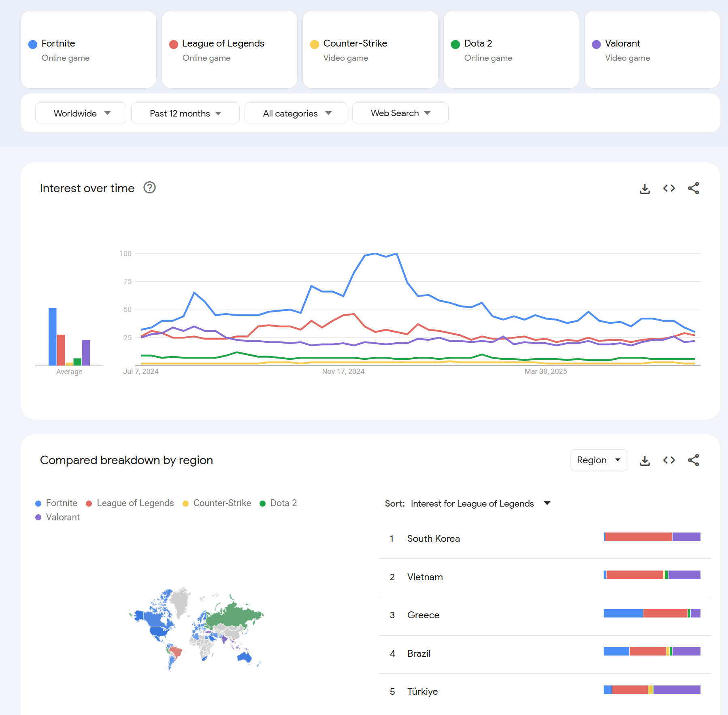Click the Interest over time heading

pyautogui.click(x=87, y=188)
